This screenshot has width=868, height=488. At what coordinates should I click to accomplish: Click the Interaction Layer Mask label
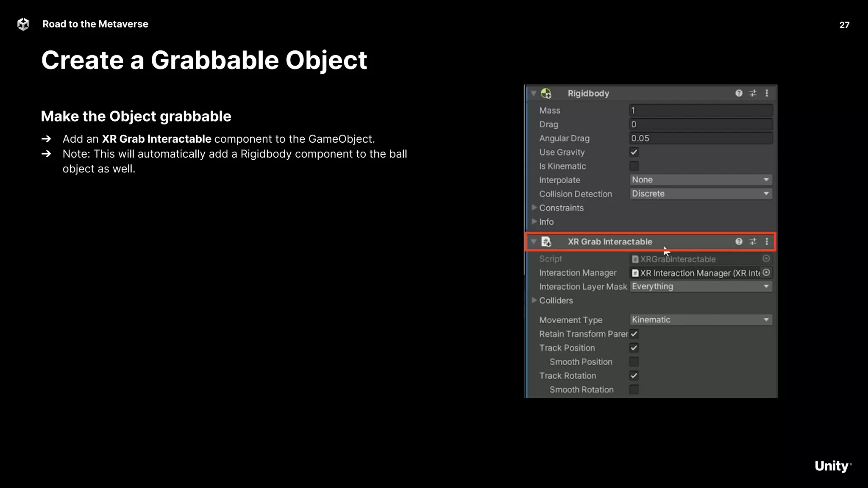tap(583, 287)
